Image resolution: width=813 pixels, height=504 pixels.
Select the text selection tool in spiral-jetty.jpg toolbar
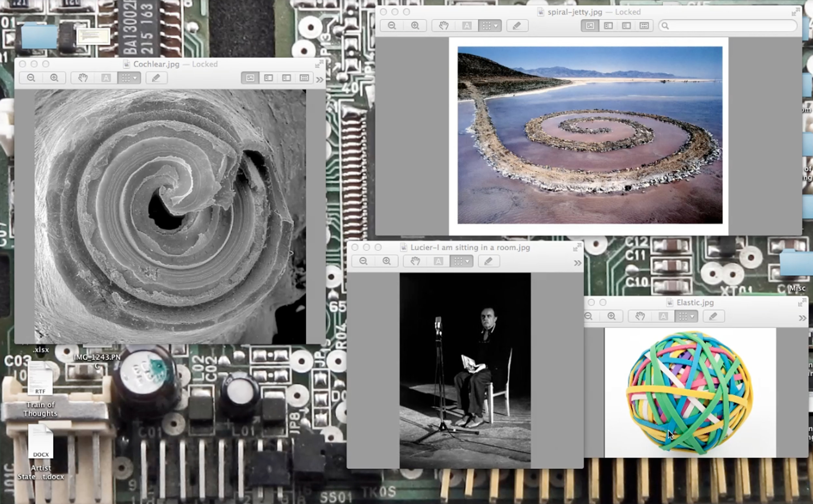pos(467,26)
